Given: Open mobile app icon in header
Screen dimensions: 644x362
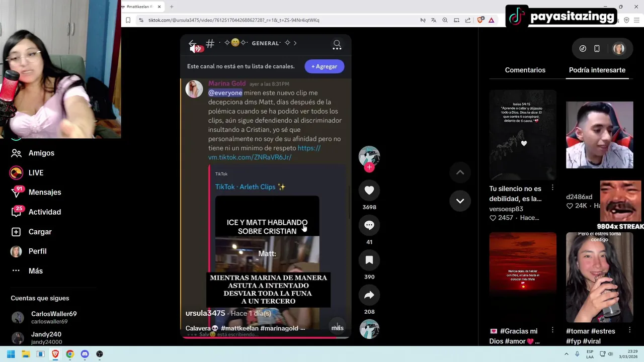Looking at the screenshot, I should point(597,49).
